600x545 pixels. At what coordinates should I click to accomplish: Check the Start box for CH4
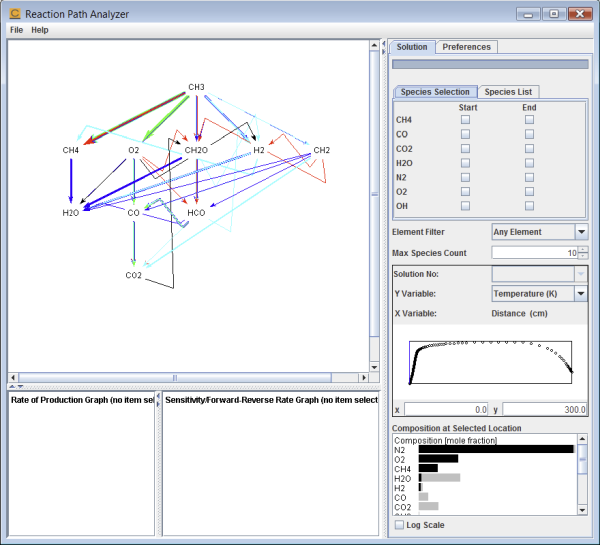tap(465, 120)
